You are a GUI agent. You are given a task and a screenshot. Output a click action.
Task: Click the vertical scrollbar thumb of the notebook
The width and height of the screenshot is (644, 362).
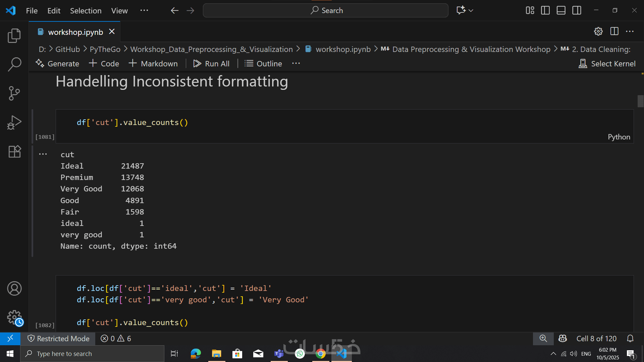[x=640, y=101]
